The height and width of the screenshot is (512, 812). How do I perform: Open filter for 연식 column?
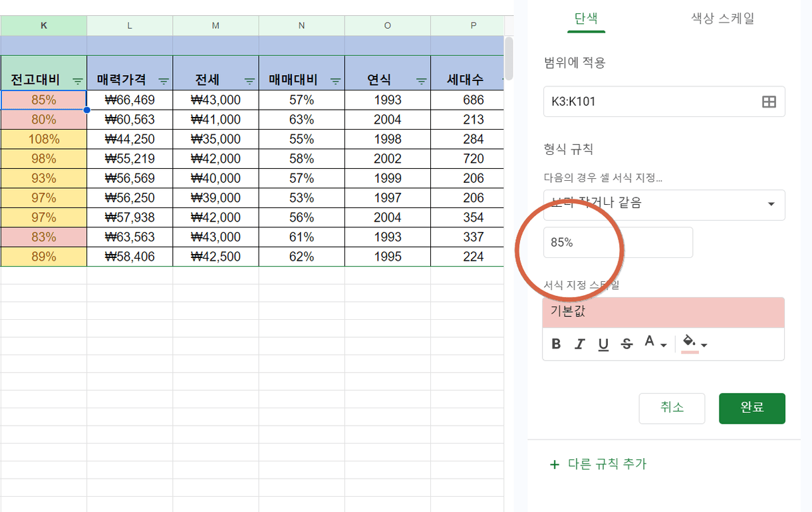[x=422, y=81]
